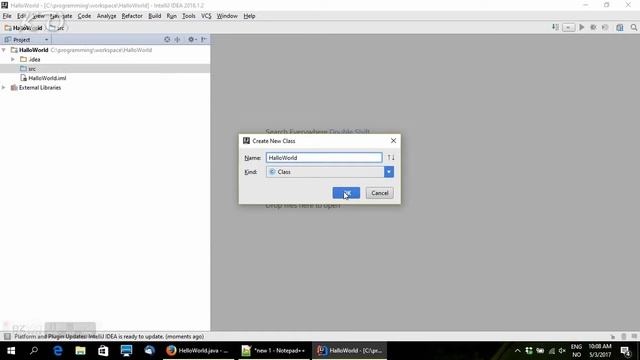Open the Run menu
The height and width of the screenshot is (360, 640).
click(x=171, y=16)
